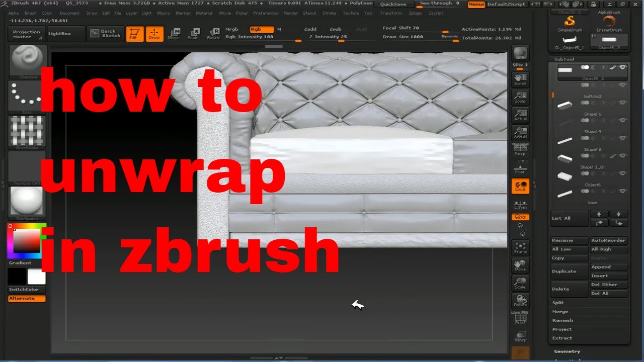The image size is (644, 362).
Task: Toggle Local symmetry mode
Action: 520,186
